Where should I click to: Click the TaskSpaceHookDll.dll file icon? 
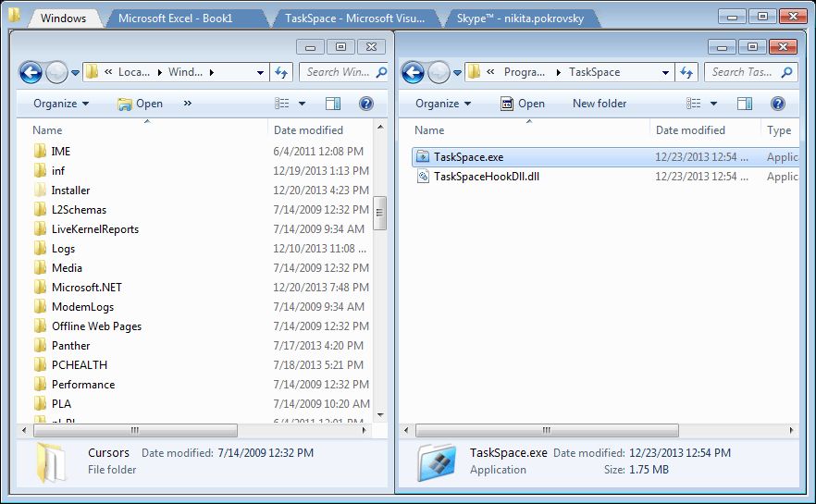[423, 177]
